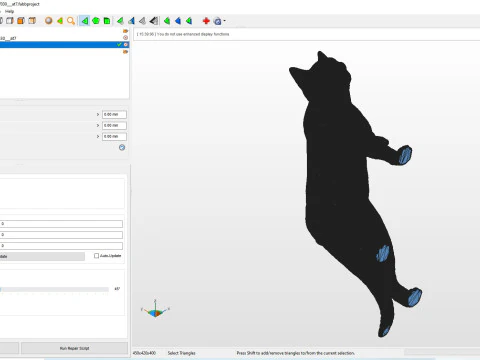Screen dimensions: 480x360
Task: Click the second statistics field showing 0
Action: [61, 235]
